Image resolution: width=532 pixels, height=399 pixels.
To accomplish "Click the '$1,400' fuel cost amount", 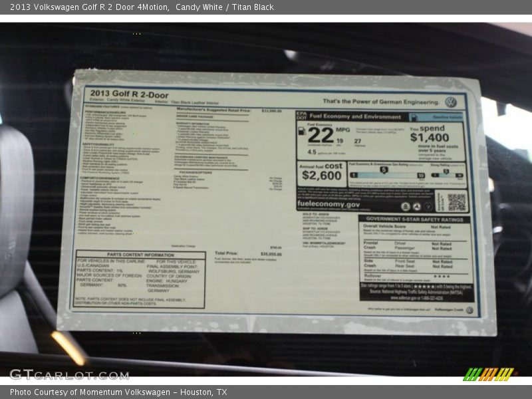I will tap(430, 138).
